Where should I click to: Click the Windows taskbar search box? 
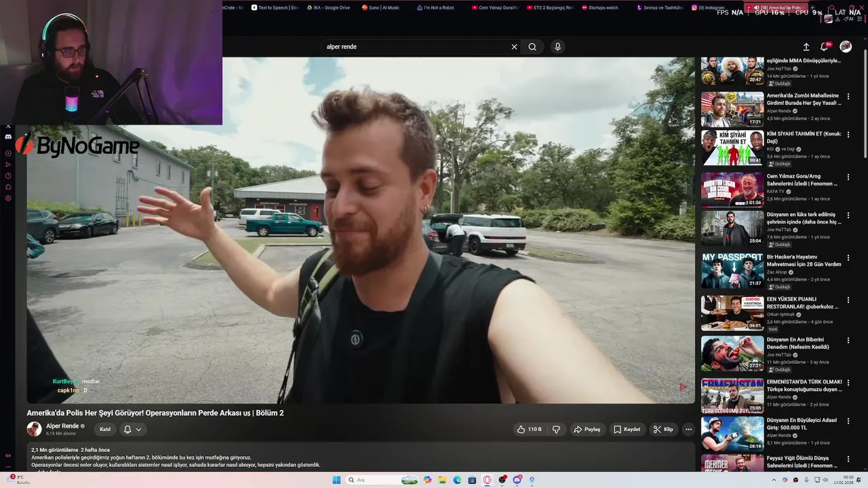pyautogui.click(x=382, y=480)
